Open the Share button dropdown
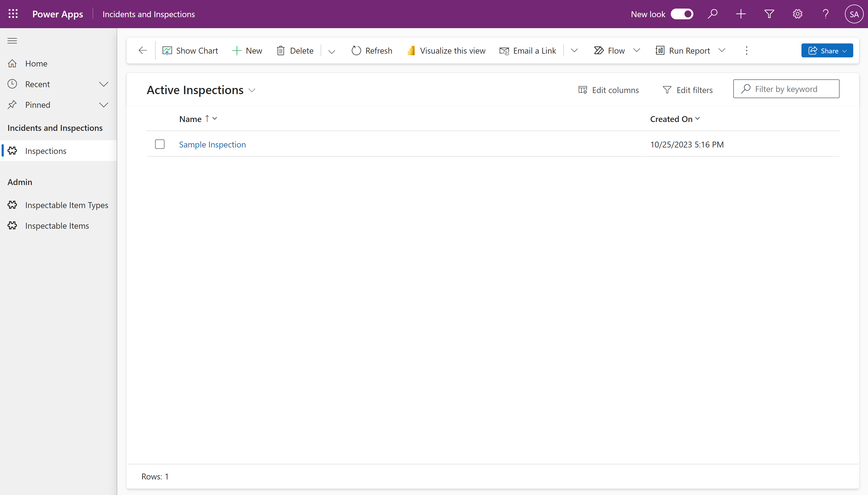The width and height of the screenshot is (868, 495). [827, 51]
